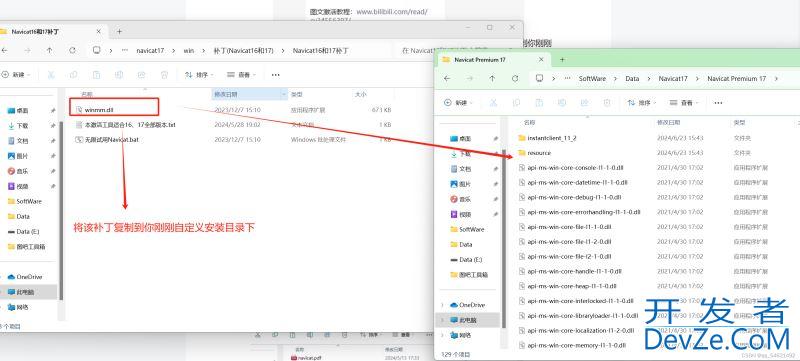
Task: Open SoftWare in Navicat16和17补丁 window sidebar
Action: (x=24, y=201)
